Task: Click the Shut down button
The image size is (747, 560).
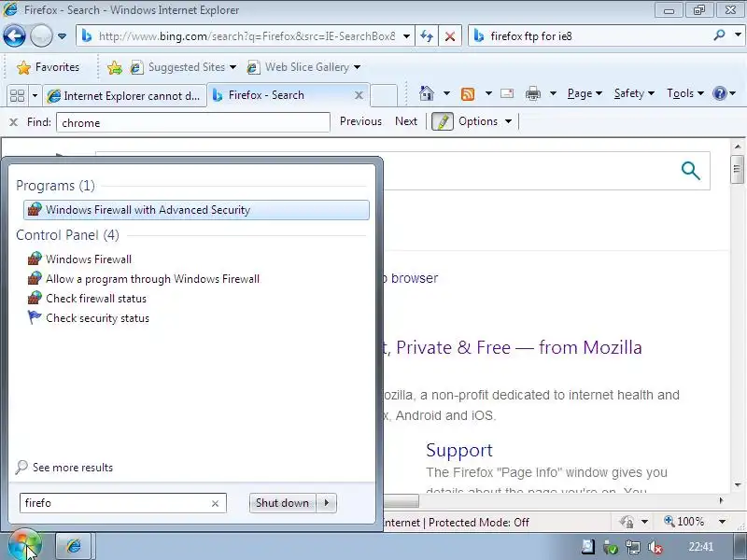Action: (282, 503)
